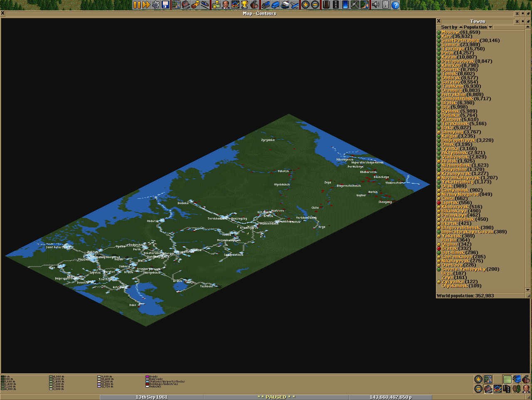Switch smallmap to transport routes view
This screenshot has height=400, width=532.
507,389
